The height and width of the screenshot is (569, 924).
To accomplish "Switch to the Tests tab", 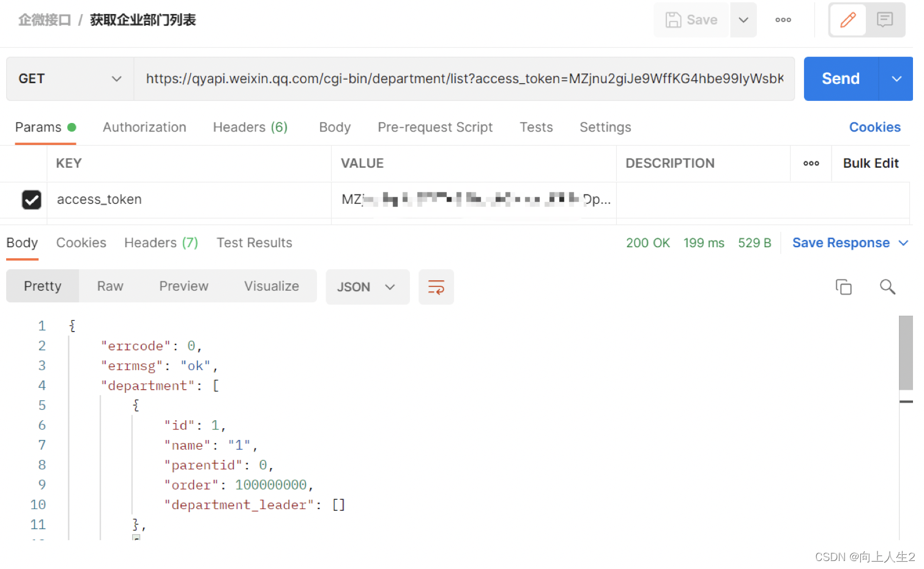I will tap(536, 127).
